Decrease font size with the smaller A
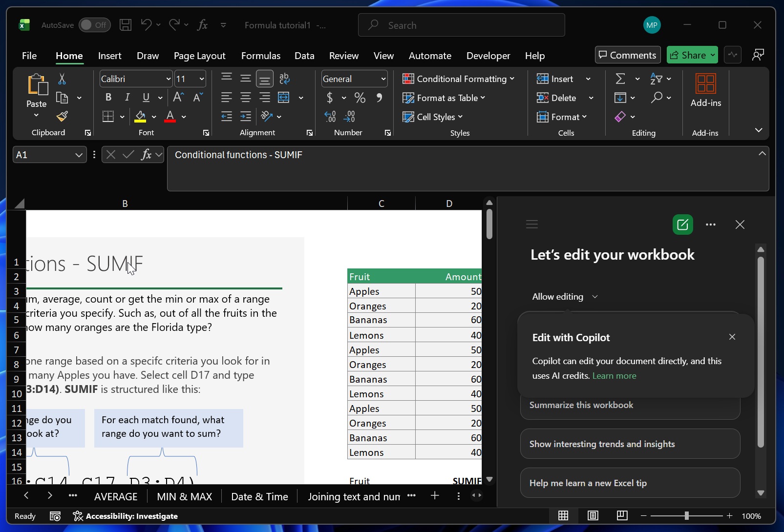This screenshot has width=784, height=532. [x=197, y=97]
